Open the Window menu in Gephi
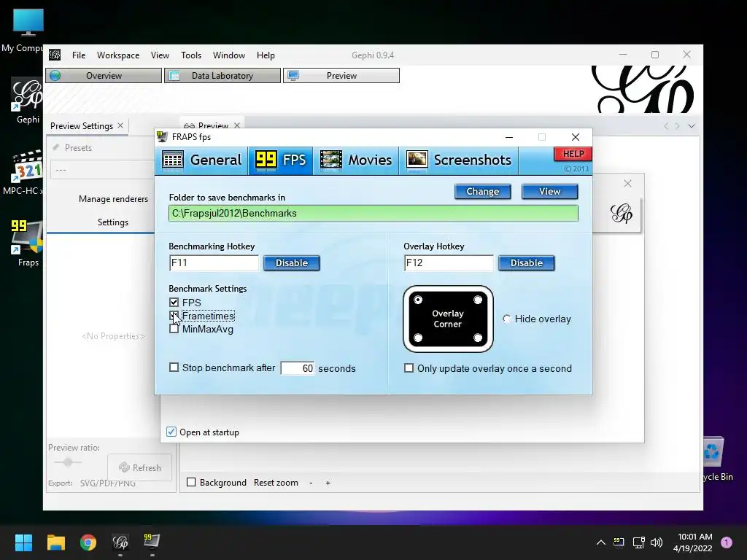Screen dimensions: 747x560 tap(228, 55)
